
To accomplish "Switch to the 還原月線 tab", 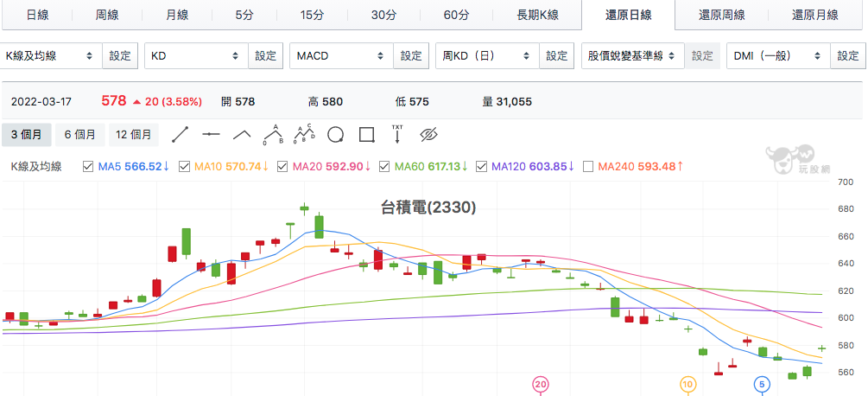I will (x=814, y=15).
